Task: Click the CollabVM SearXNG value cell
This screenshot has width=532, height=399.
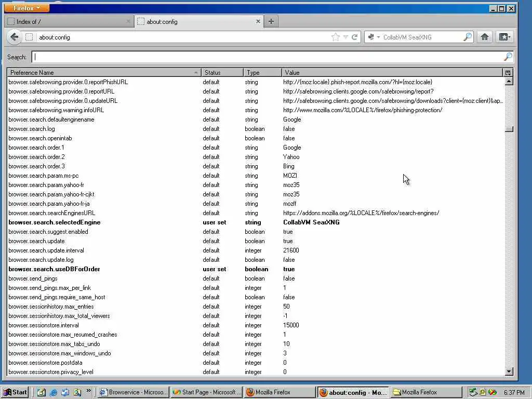Action: 311,222
